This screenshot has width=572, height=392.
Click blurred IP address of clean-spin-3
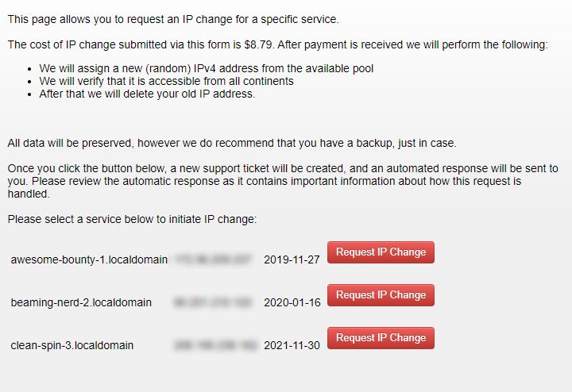(213, 345)
